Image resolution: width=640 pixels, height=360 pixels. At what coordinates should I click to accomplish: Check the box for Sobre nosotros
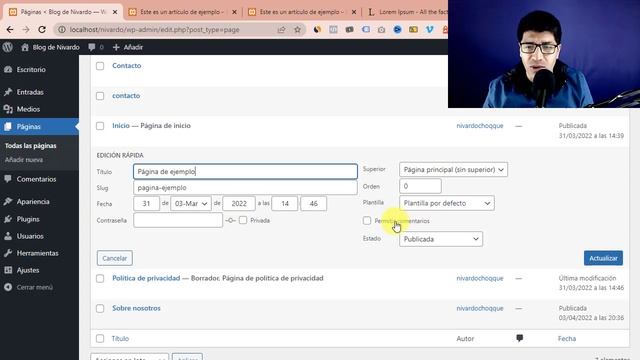coord(100,309)
